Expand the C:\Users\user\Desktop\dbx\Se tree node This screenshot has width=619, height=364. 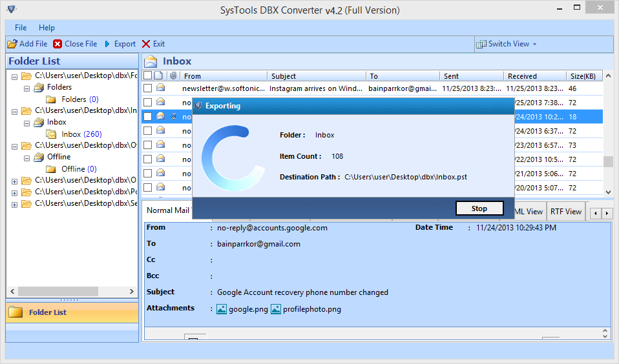coord(15,205)
